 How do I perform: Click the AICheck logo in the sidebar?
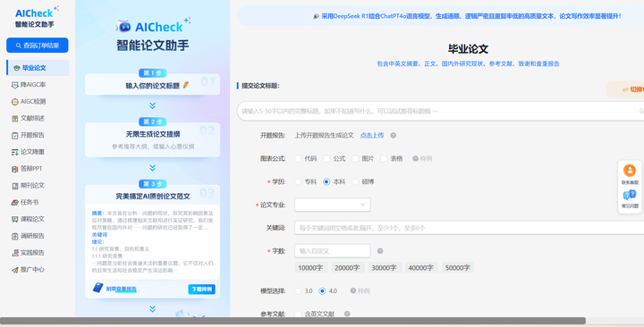pos(37,17)
